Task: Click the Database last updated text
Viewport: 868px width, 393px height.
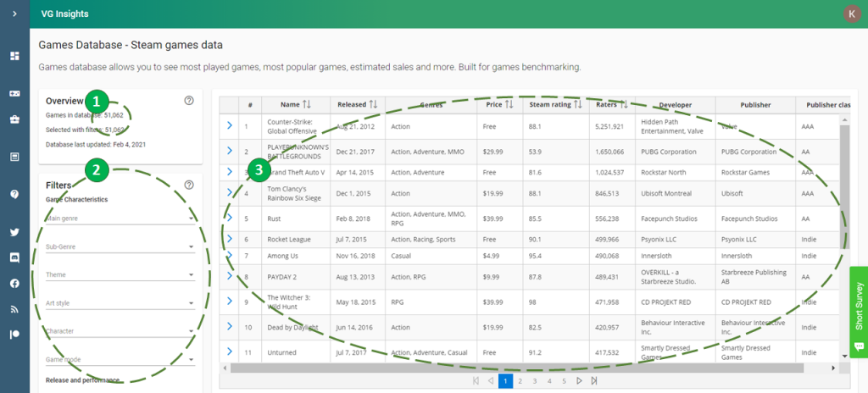Action: [95, 145]
